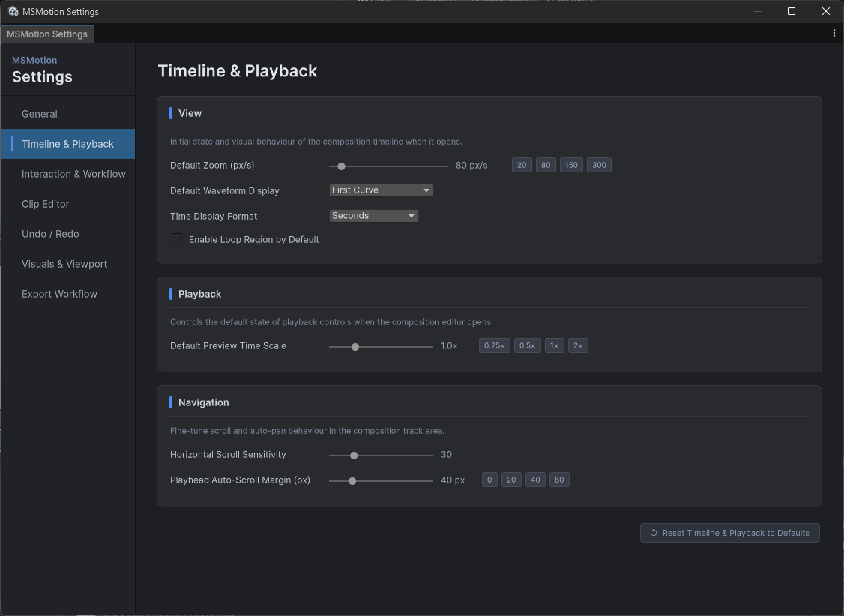Choose the 0.5× time scale preset

tap(528, 346)
